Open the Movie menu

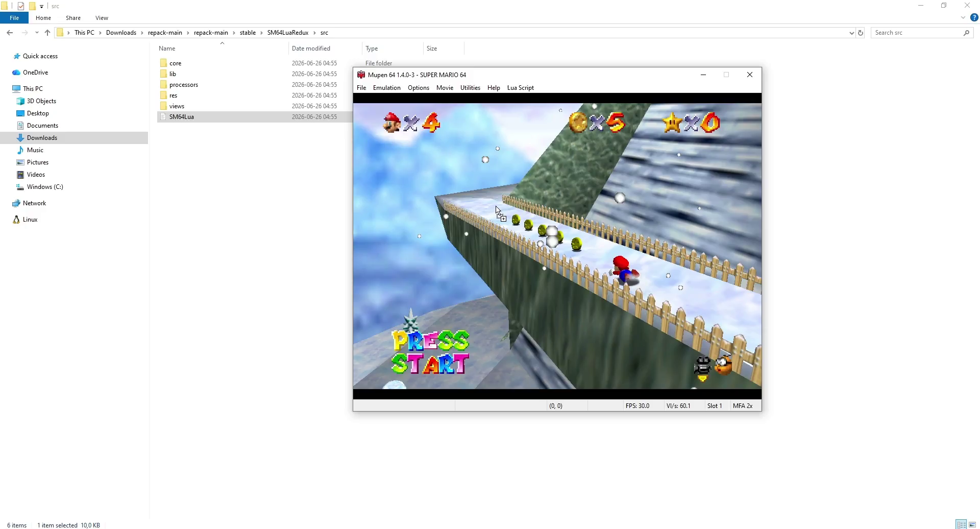pos(445,88)
